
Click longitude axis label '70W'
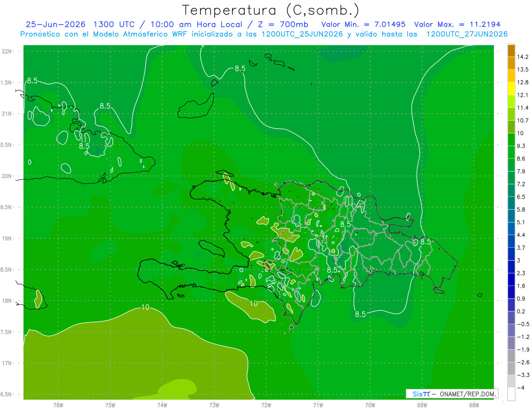(x=370, y=405)
